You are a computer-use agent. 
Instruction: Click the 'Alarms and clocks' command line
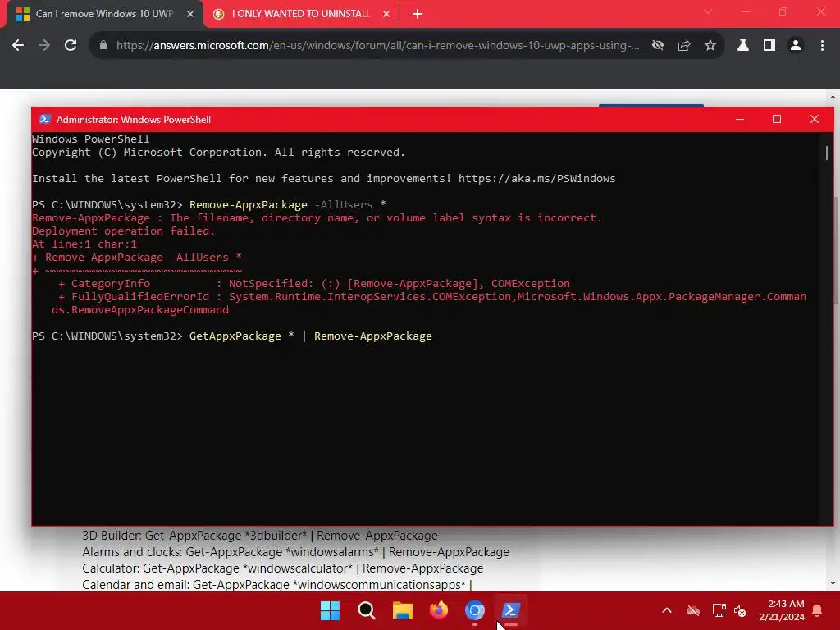(295, 552)
